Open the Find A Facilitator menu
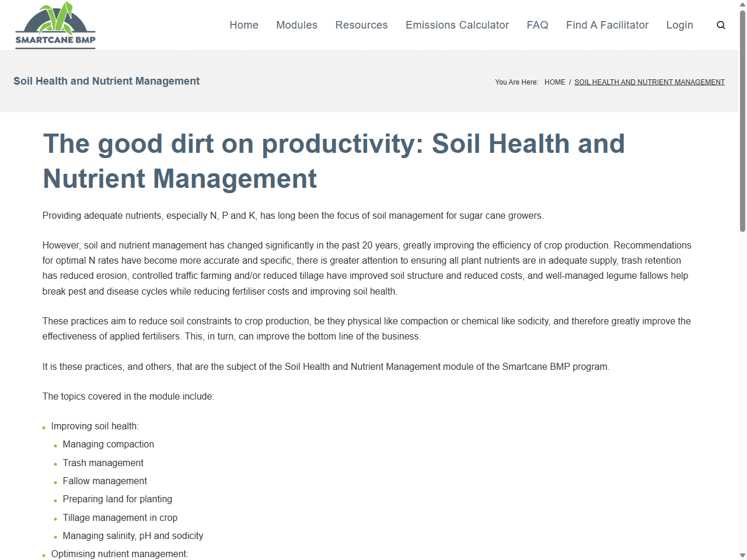The height and width of the screenshot is (560, 747). 607,25
